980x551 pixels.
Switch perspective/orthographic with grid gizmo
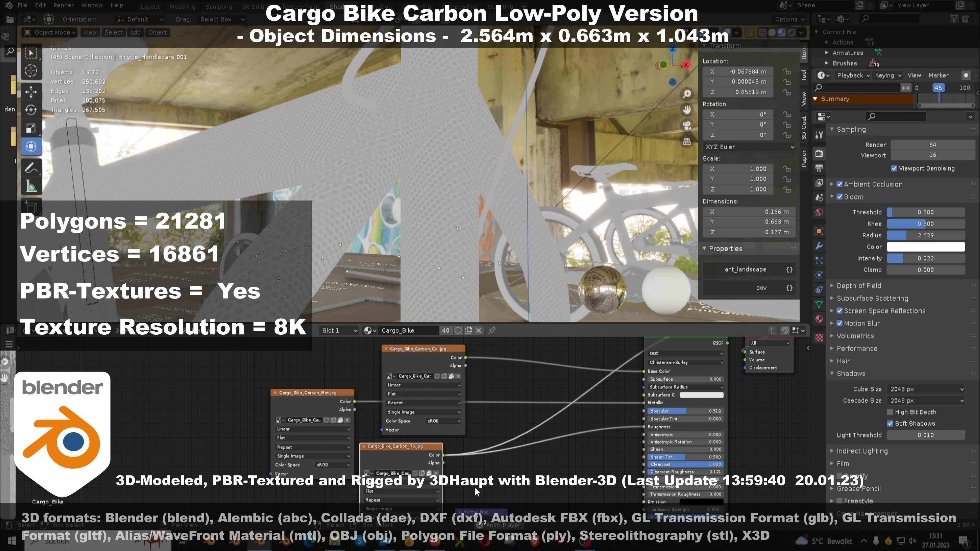coord(687,142)
